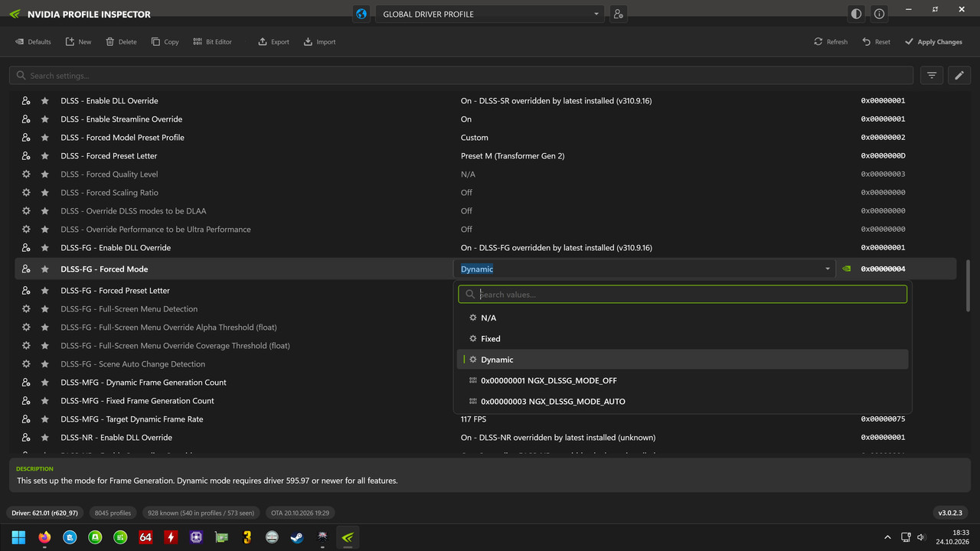Focus the Search settings field
Image resolution: width=980 pixels, height=551 pixels.
461,75
